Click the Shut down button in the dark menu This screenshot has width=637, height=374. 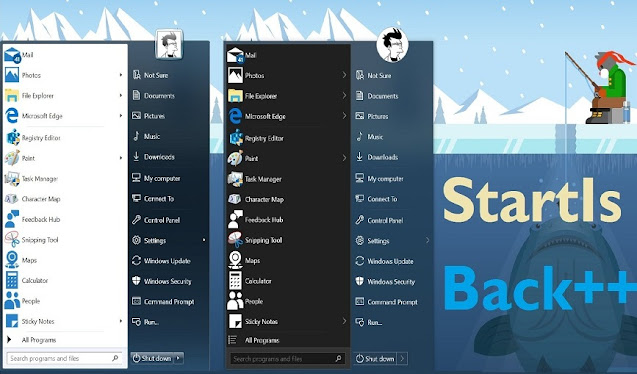(375, 358)
